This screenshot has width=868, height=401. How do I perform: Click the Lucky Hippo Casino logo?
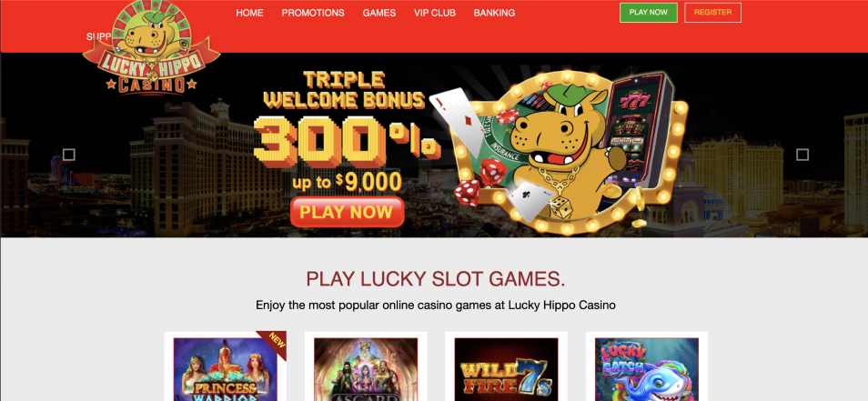(x=151, y=47)
